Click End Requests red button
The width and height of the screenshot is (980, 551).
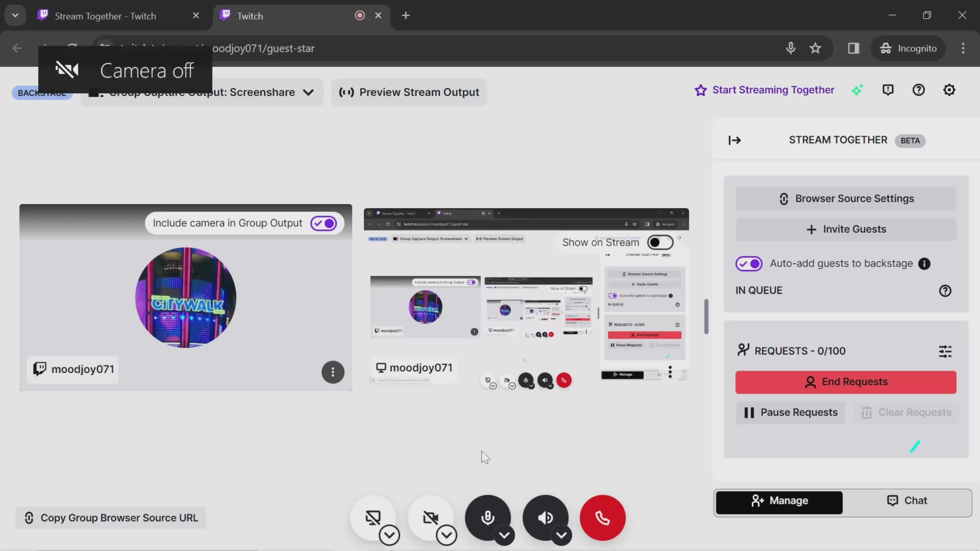(846, 381)
